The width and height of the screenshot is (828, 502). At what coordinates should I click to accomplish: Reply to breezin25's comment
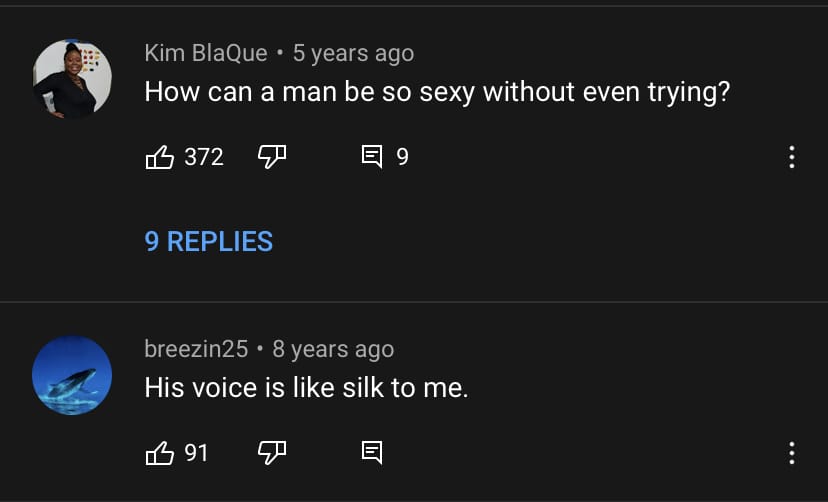(372, 453)
